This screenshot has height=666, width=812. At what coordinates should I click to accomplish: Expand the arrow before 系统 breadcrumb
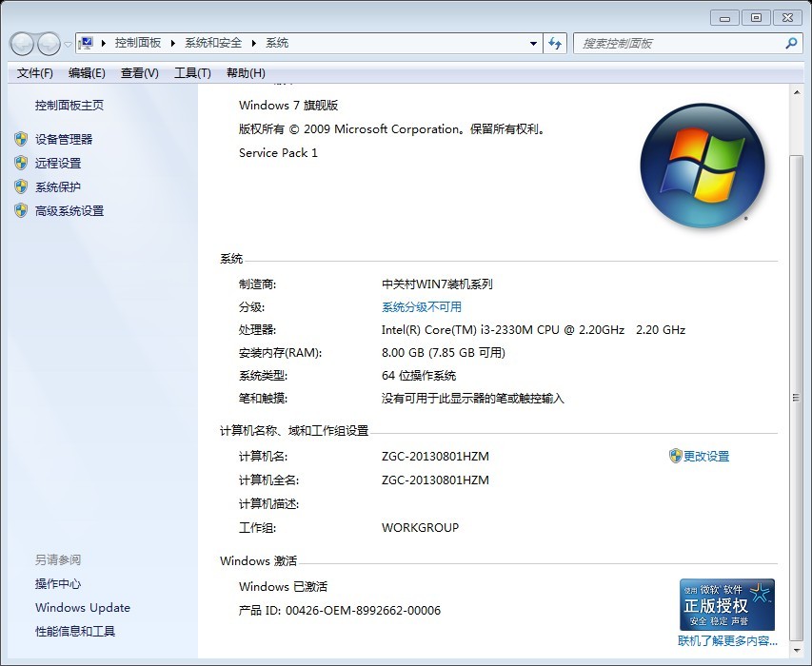pos(254,43)
